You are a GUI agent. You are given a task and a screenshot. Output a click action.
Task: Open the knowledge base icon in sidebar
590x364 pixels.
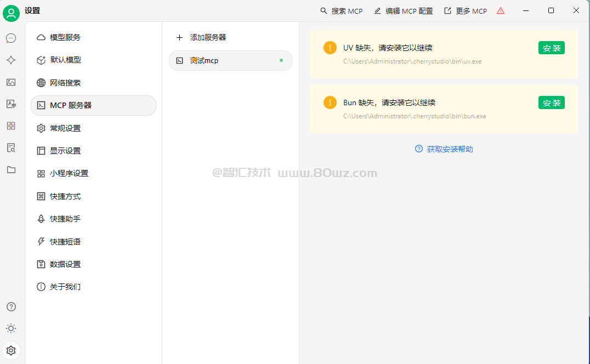[x=11, y=148]
